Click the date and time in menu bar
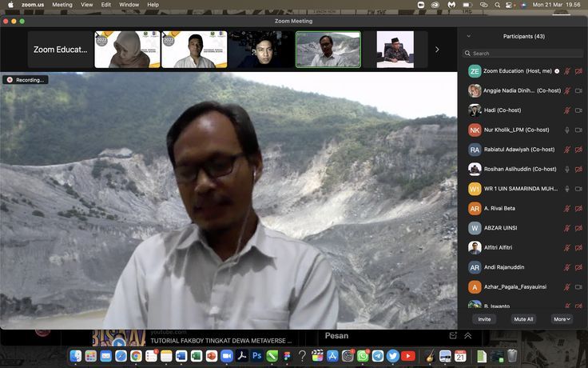Image resolution: width=588 pixels, height=368 pixels. (557, 5)
